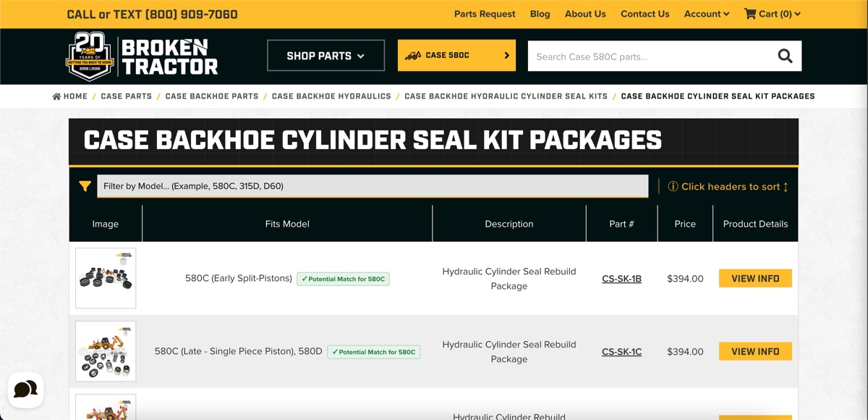Screen dimensions: 868x420
Task: Click the $394.00 price for CS-SK-1B
Action: (x=685, y=279)
